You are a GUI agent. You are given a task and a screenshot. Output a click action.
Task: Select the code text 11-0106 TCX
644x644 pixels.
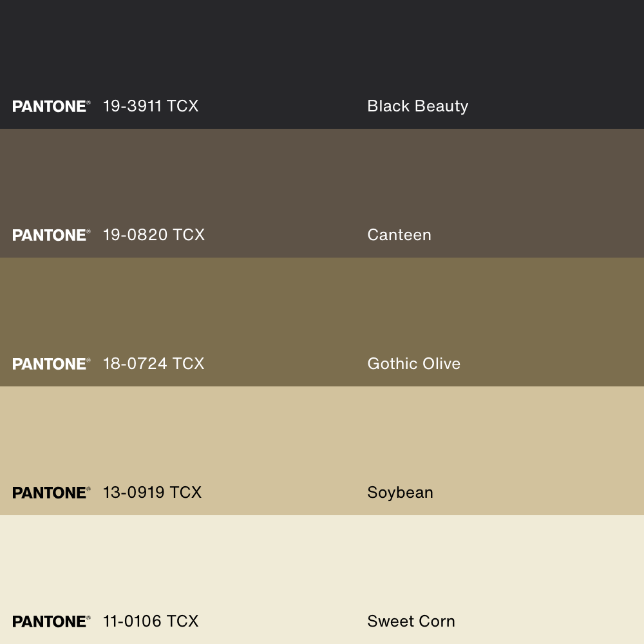coord(151,621)
